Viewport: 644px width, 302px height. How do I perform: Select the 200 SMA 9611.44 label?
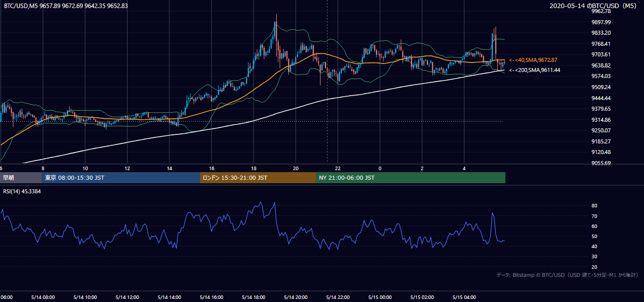pos(534,70)
